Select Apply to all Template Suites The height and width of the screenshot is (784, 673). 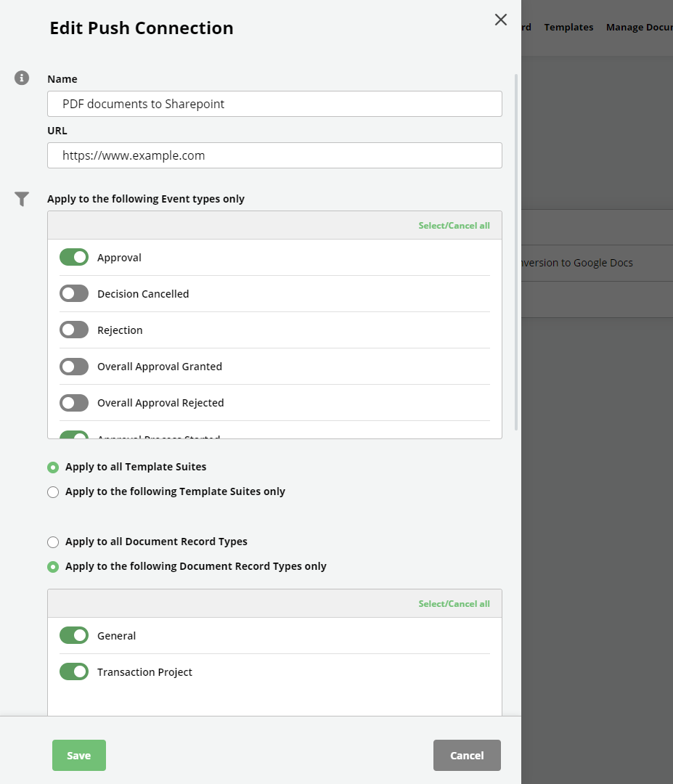pyautogui.click(x=53, y=467)
